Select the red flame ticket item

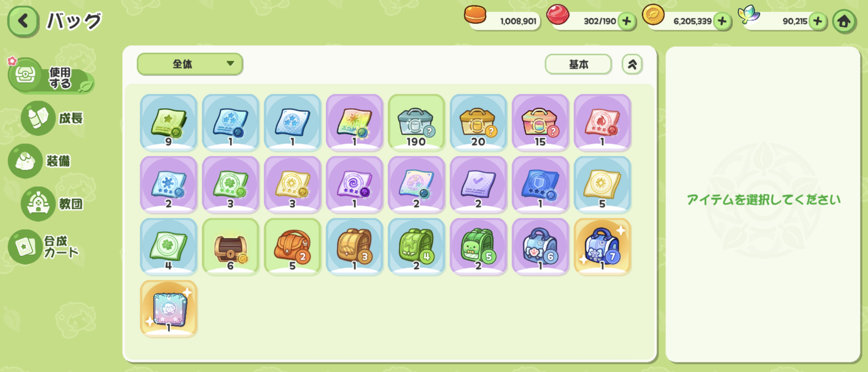tap(602, 123)
